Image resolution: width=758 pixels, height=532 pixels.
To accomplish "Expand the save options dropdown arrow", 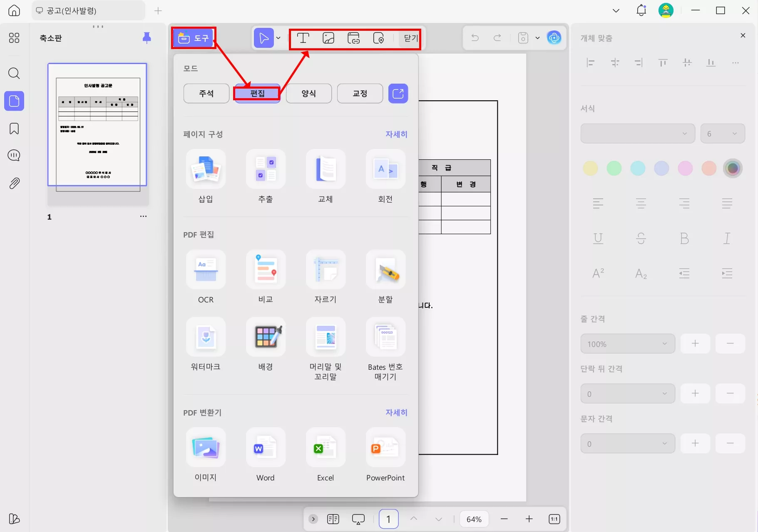I will pos(537,38).
